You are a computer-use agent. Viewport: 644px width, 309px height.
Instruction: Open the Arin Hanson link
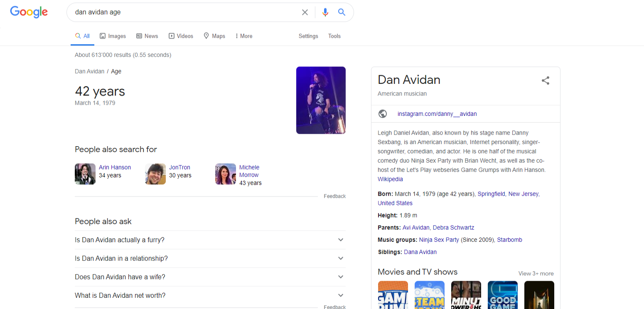click(115, 167)
